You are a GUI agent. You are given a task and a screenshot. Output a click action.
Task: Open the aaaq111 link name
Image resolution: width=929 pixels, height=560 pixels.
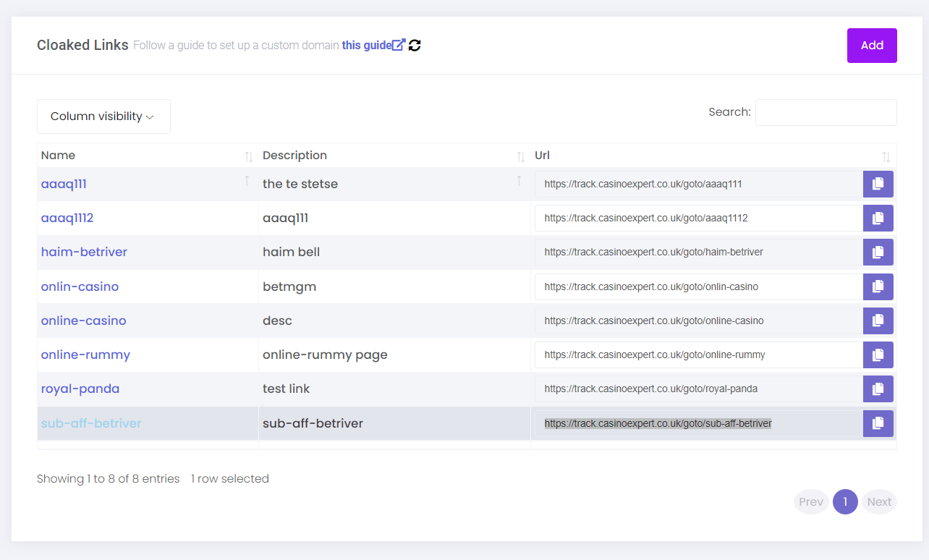64,184
